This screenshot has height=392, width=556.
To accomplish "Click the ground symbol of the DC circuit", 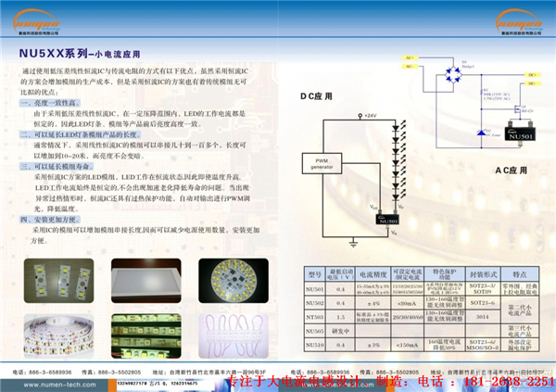I will coord(353,243).
